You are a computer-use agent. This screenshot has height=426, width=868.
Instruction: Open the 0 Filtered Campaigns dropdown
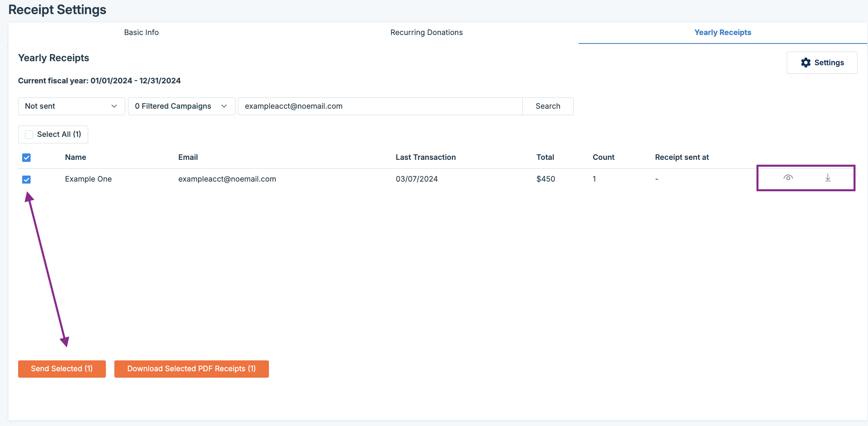(181, 106)
